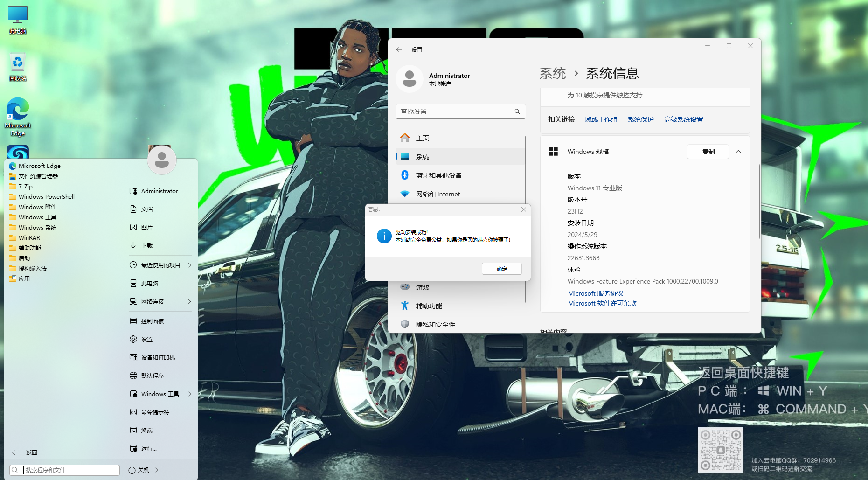Expand shutdown options arrow beside 关机
The height and width of the screenshot is (480, 868).
(x=157, y=470)
